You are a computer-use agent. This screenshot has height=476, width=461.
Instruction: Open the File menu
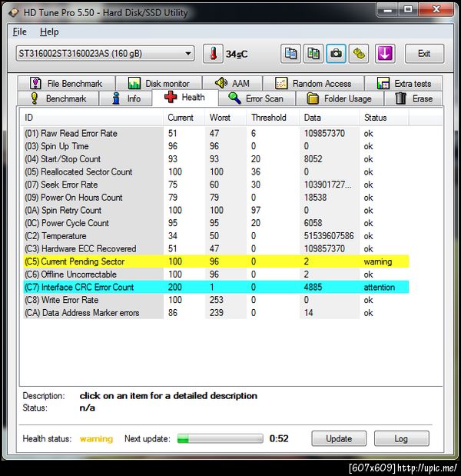20,32
